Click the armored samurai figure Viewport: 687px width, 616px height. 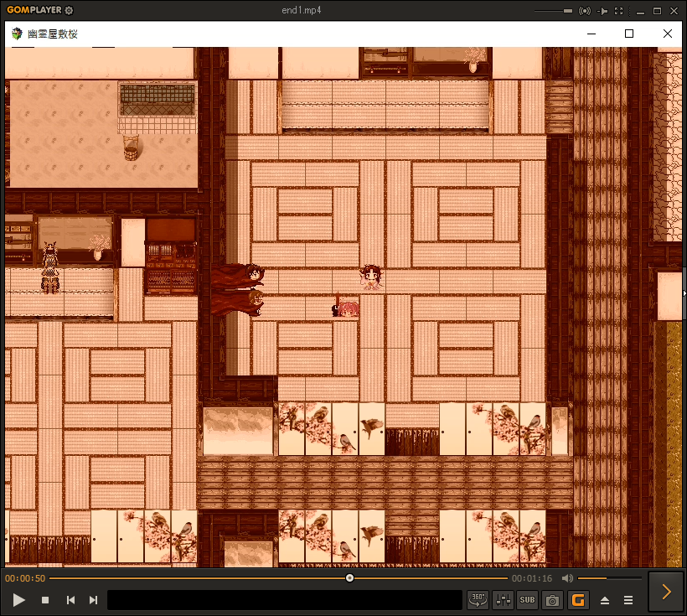click(50, 267)
